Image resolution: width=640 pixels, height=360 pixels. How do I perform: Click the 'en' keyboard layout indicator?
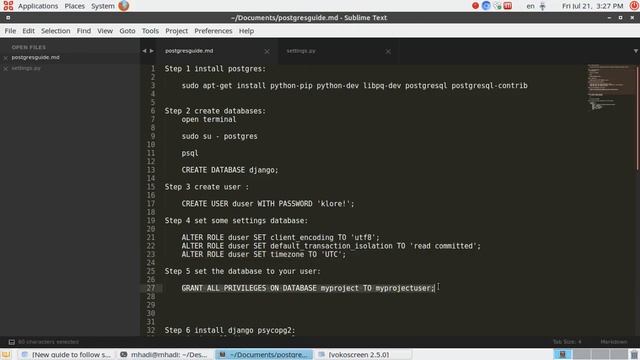(530, 6)
